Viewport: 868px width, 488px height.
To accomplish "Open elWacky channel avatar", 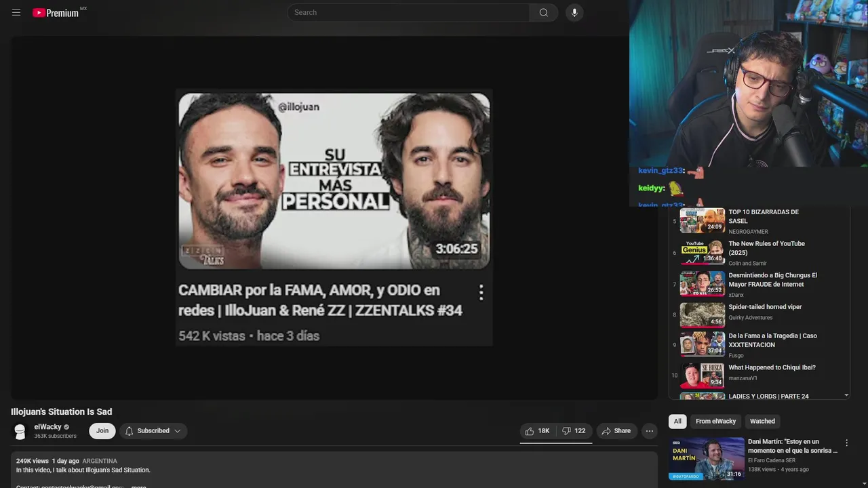I will coord(20,431).
